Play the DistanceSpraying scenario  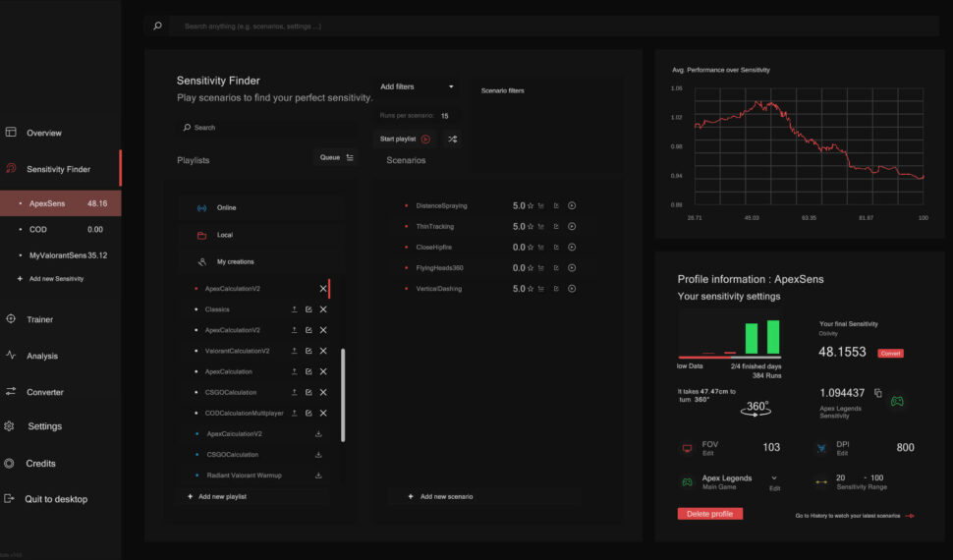(572, 206)
